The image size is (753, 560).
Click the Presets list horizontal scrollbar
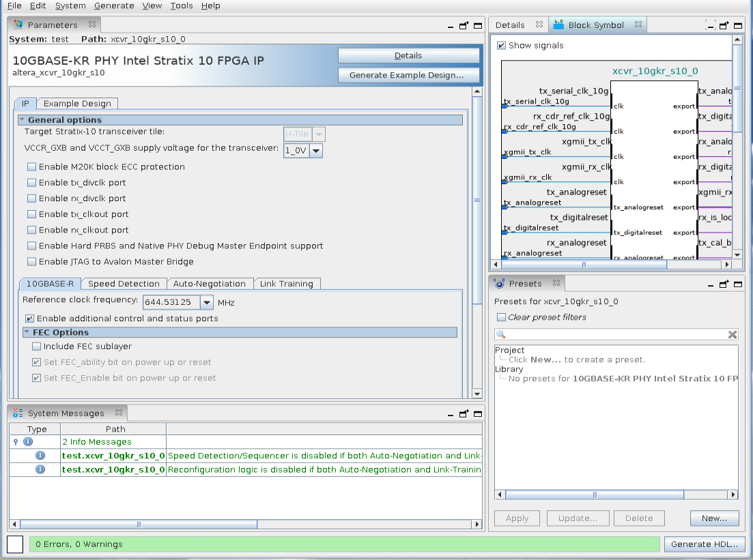tap(595, 495)
